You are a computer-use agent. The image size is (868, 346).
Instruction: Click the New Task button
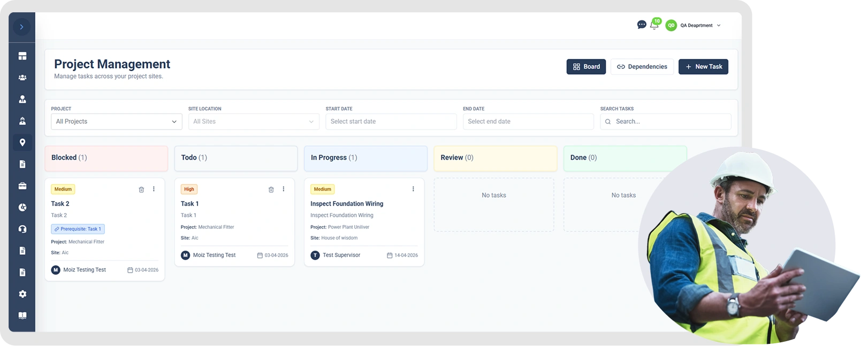point(703,66)
